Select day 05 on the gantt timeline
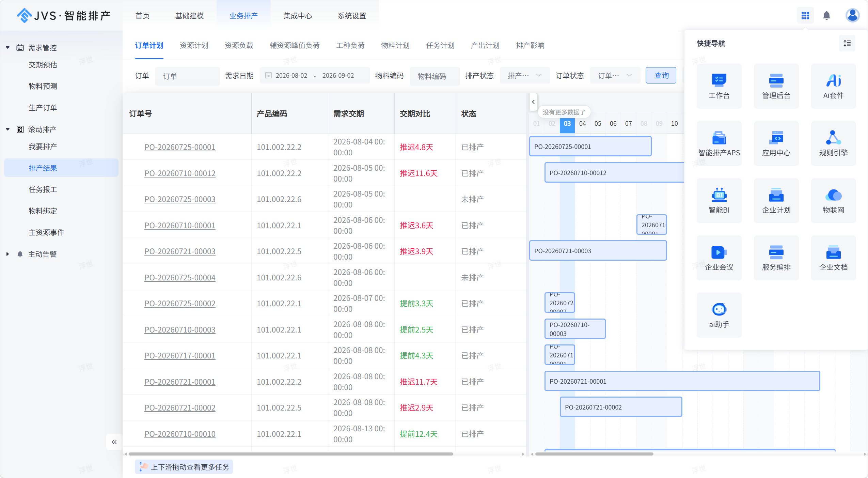Image resolution: width=868 pixels, height=478 pixels. 598,124
